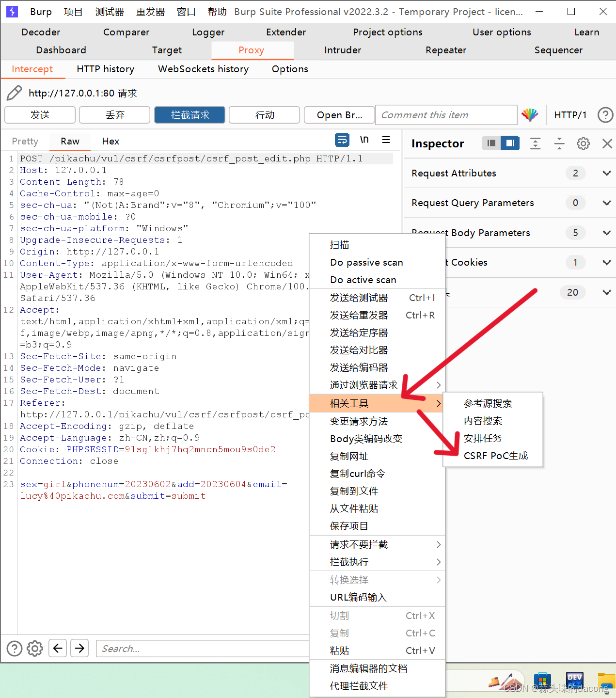The image size is (616, 698).
Task: Switch to the HTTP history tab
Action: click(105, 69)
